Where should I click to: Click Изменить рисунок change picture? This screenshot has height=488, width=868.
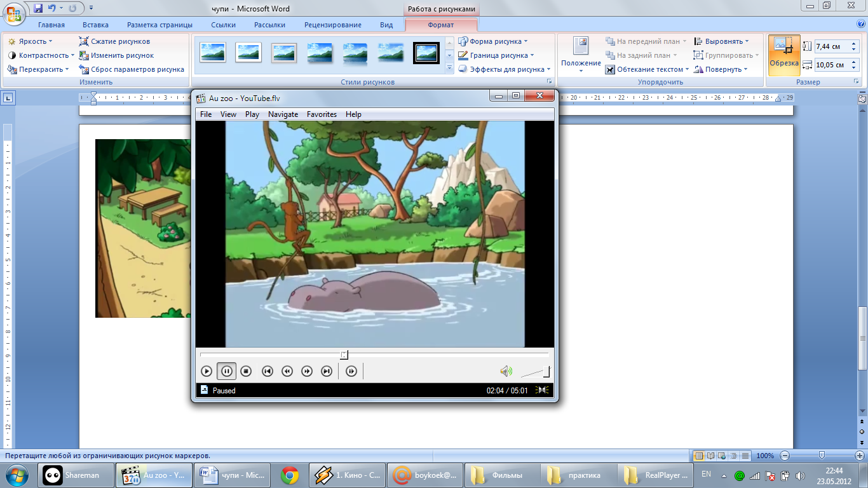point(117,55)
